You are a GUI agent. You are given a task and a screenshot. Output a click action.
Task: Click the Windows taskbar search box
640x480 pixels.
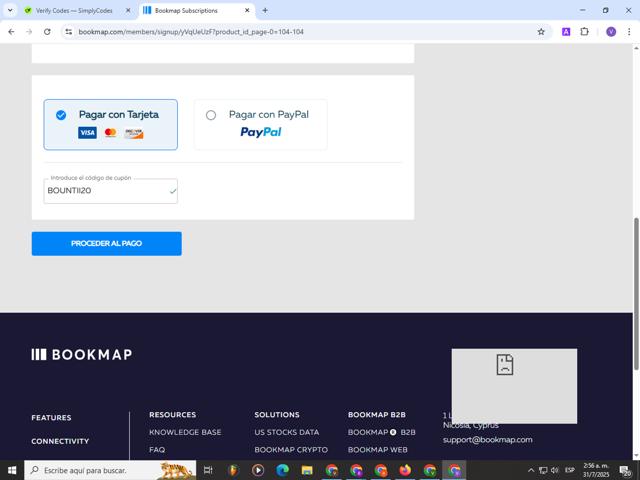(x=110, y=470)
